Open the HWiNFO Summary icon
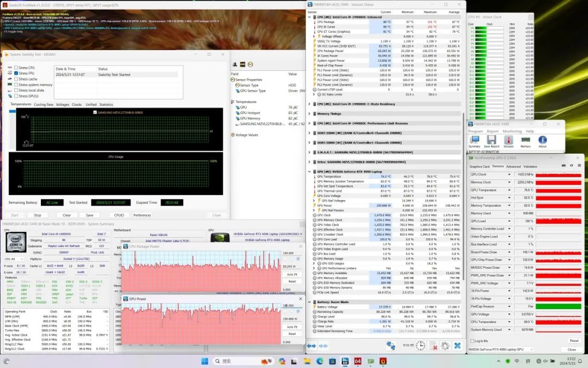 (474, 141)
